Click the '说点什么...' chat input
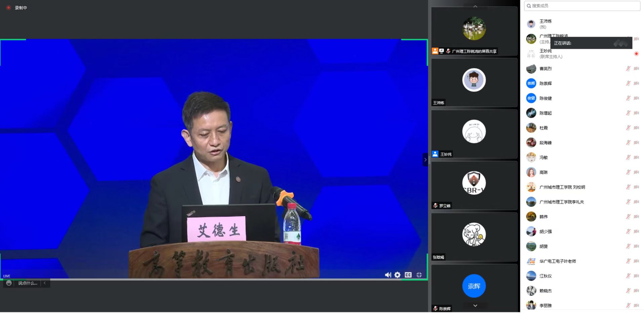This screenshot has width=644, height=313. click(x=28, y=283)
